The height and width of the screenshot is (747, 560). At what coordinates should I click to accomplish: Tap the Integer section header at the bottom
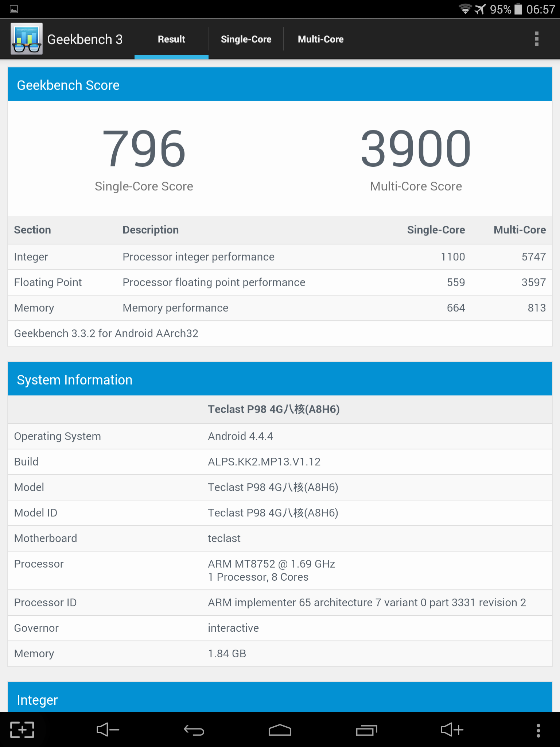coord(280,697)
